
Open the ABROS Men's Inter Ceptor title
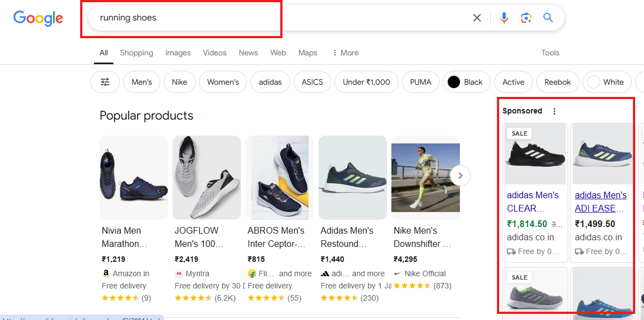(x=277, y=237)
